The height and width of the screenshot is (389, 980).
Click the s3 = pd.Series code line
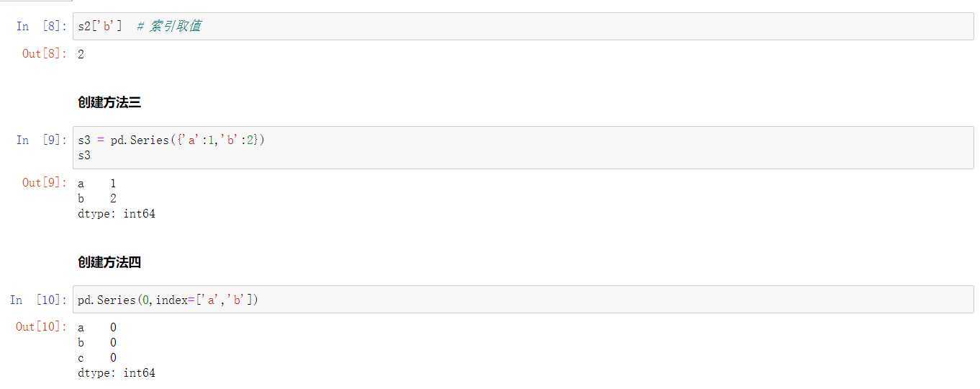(171, 140)
